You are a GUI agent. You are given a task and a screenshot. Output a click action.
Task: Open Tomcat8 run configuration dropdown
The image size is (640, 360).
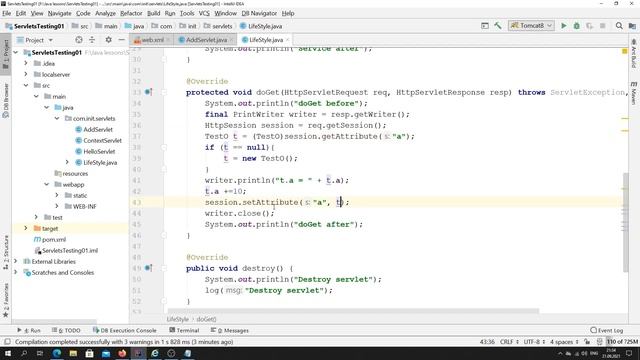(531, 26)
